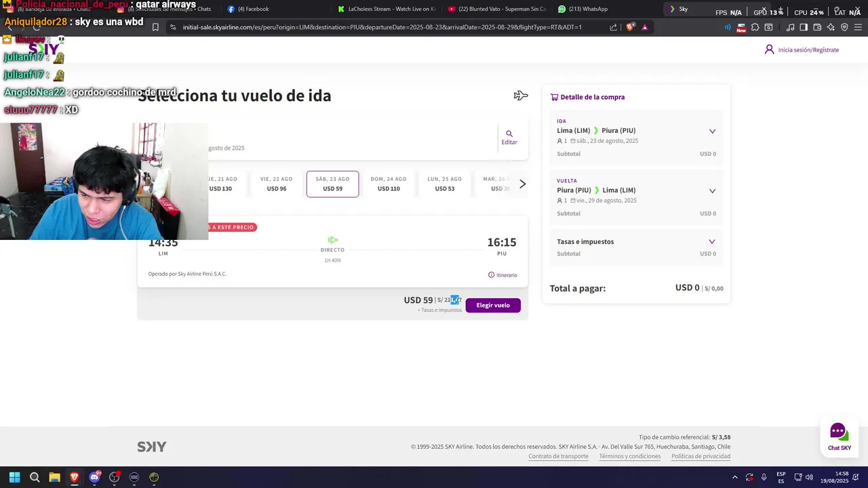Screen dimensions: 868x488
Task: Click the 14:35 departure time
Action: click(163, 242)
